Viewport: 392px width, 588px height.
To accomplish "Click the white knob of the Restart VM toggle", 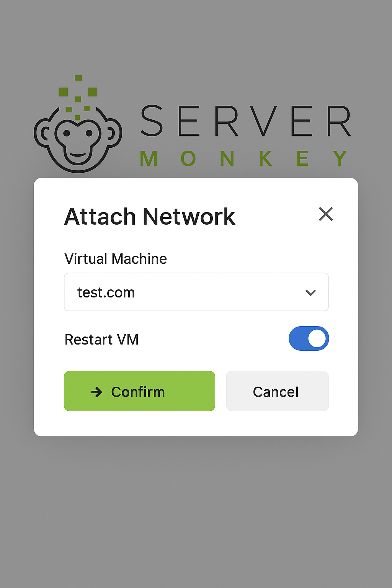I will coord(317,338).
